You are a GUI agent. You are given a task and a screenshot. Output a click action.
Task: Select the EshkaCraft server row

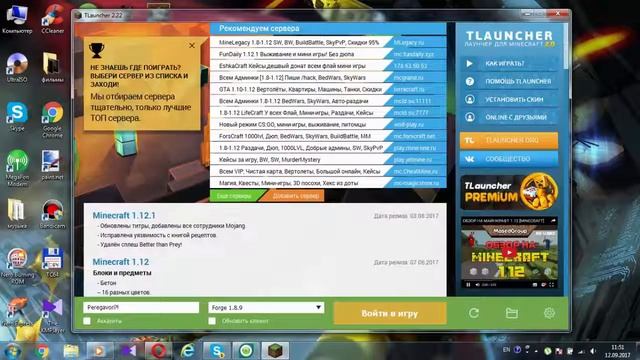(328, 66)
